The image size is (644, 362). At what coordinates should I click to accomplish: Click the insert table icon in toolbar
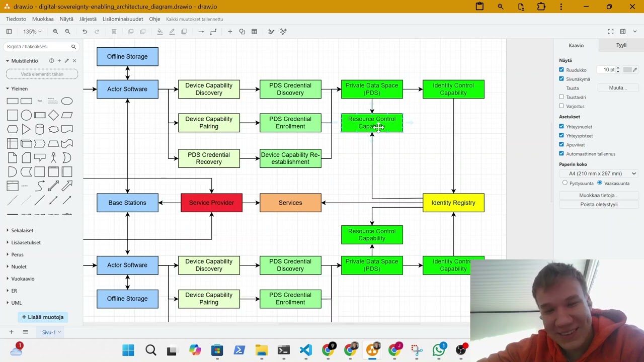pyautogui.click(x=254, y=32)
